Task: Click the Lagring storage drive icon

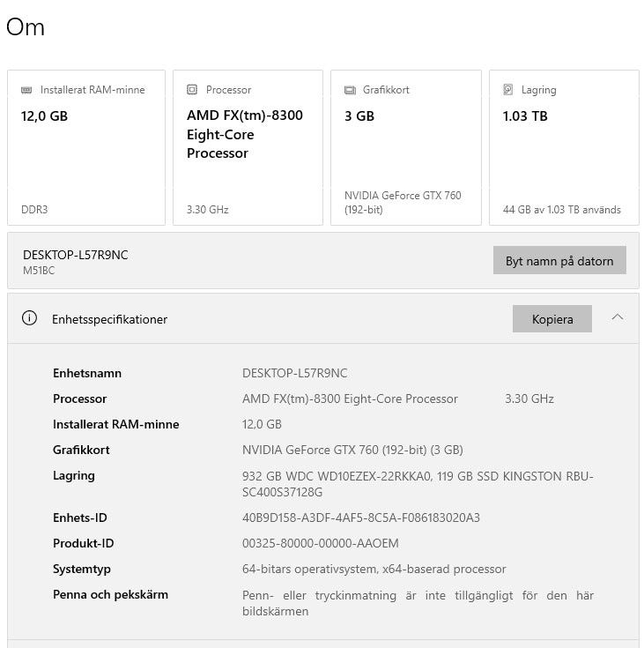Action: pos(508,90)
